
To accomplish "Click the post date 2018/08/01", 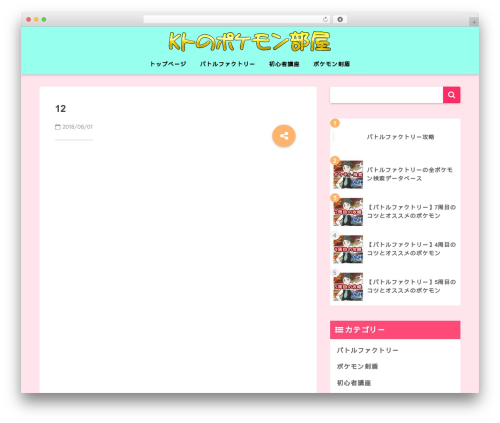I will (77, 127).
